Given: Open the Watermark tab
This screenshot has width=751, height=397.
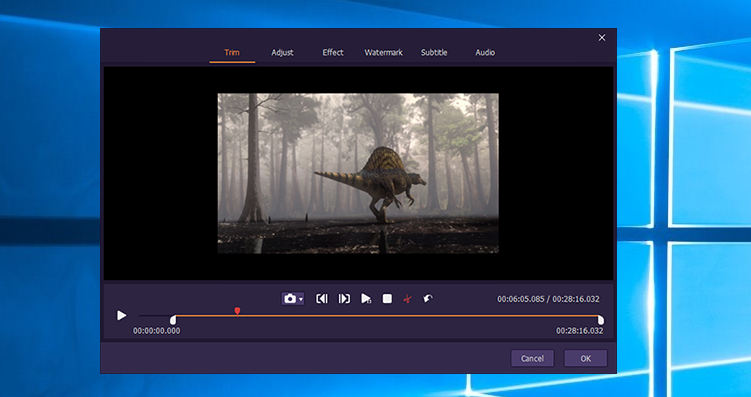Looking at the screenshot, I should pyautogui.click(x=383, y=53).
